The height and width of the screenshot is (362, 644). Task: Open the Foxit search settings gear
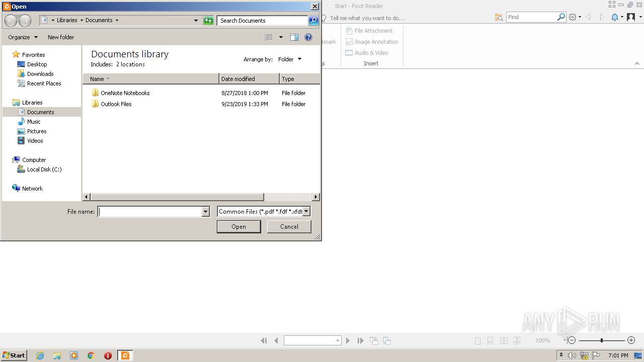click(573, 17)
